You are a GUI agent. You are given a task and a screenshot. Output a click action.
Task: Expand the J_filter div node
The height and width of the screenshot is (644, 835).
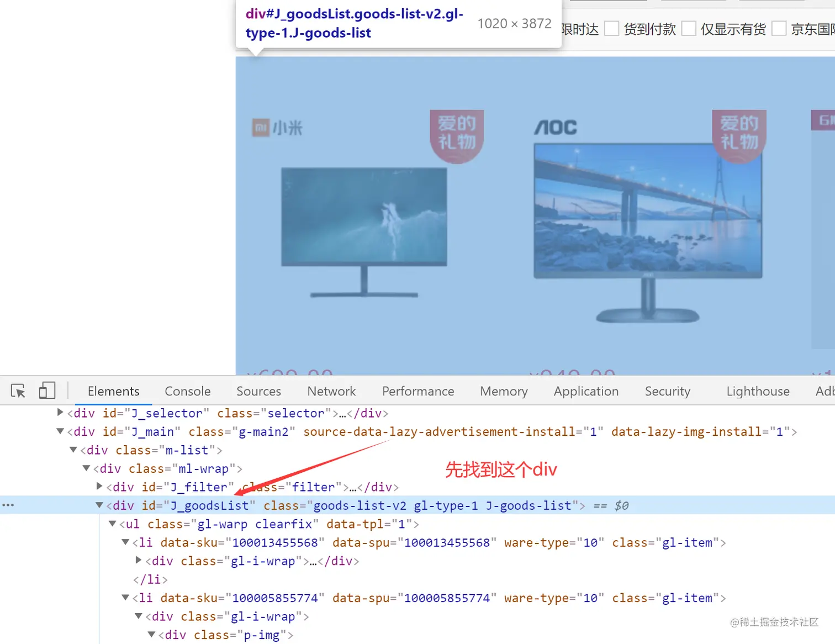pos(99,486)
